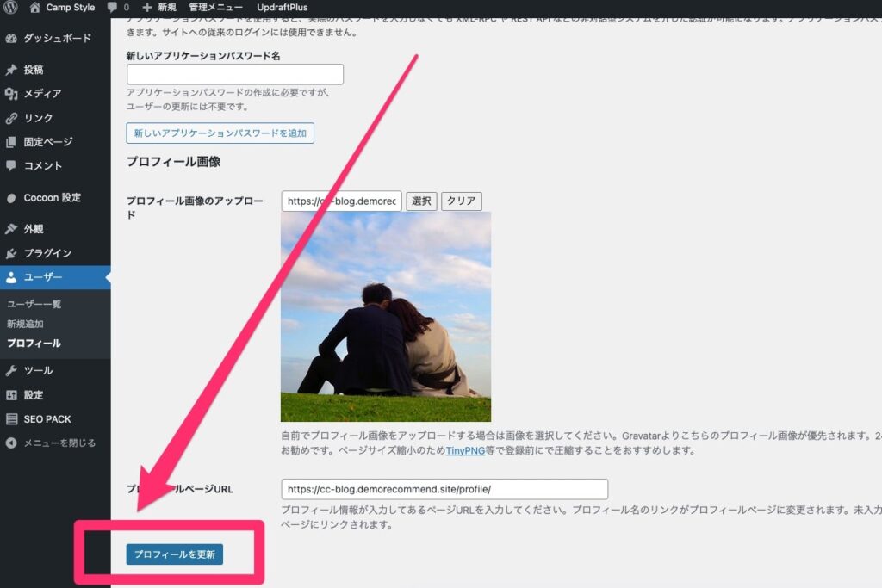Click the ツール wrench icon
This screenshot has width=882, height=588.
pyautogui.click(x=11, y=370)
